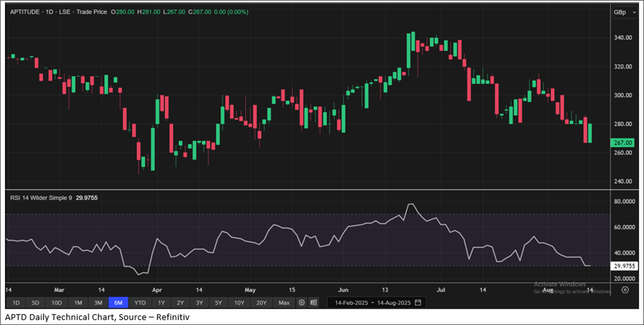Screen dimensions: 644x325
Task: Select the 5D time range
Action: [35, 303]
